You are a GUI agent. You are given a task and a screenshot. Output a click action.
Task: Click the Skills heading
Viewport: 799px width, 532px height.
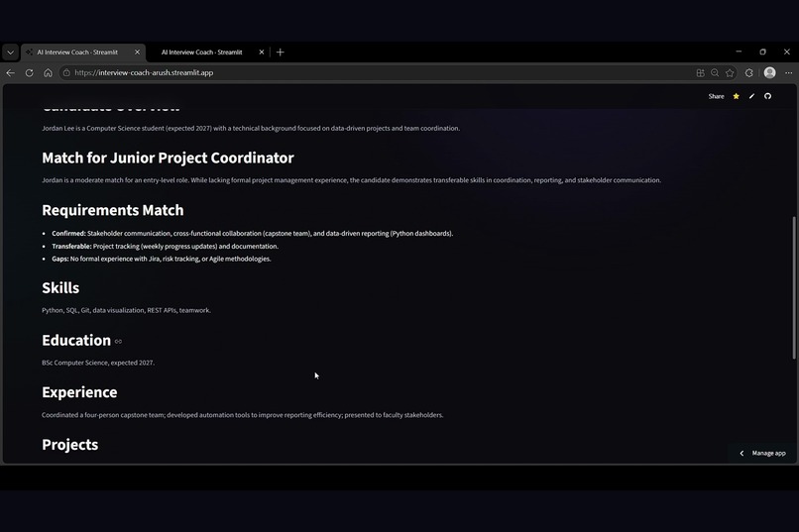pyautogui.click(x=60, y=288)
